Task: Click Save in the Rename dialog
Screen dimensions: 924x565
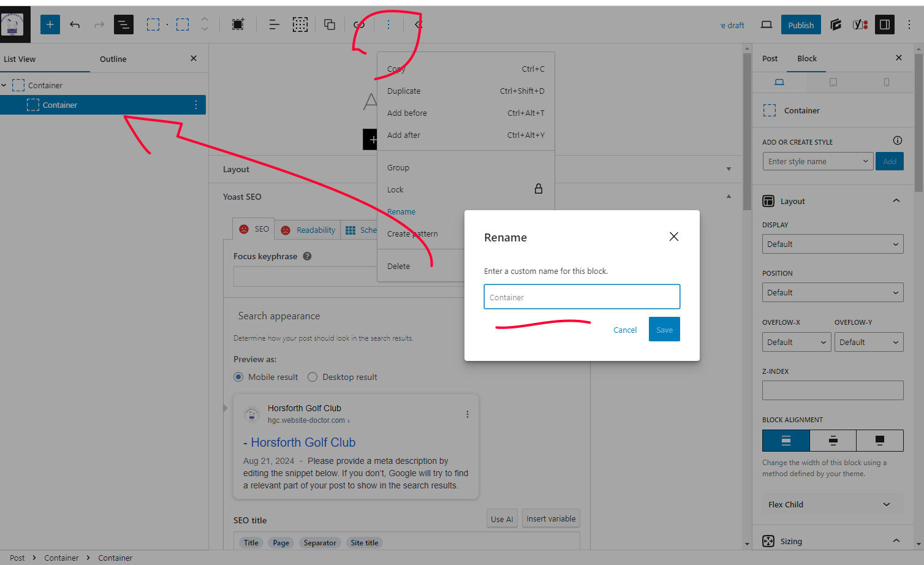Action: point(664,330)
